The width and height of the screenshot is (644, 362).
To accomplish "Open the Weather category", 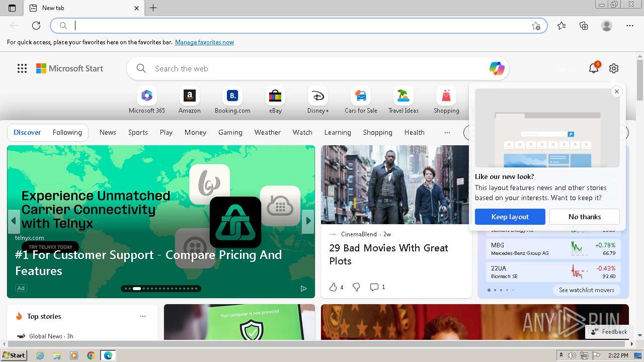I will click(x=268, y=133).
